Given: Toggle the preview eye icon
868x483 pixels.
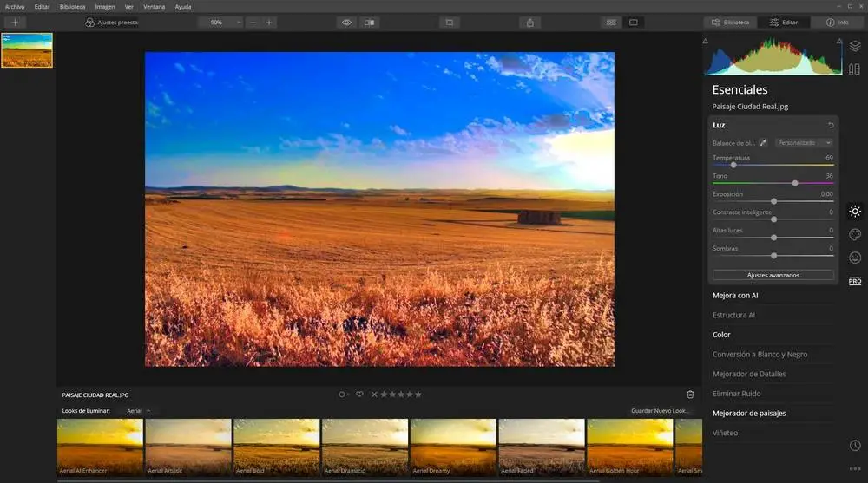Looking at the screenshot, I should (x=346, y=23).
